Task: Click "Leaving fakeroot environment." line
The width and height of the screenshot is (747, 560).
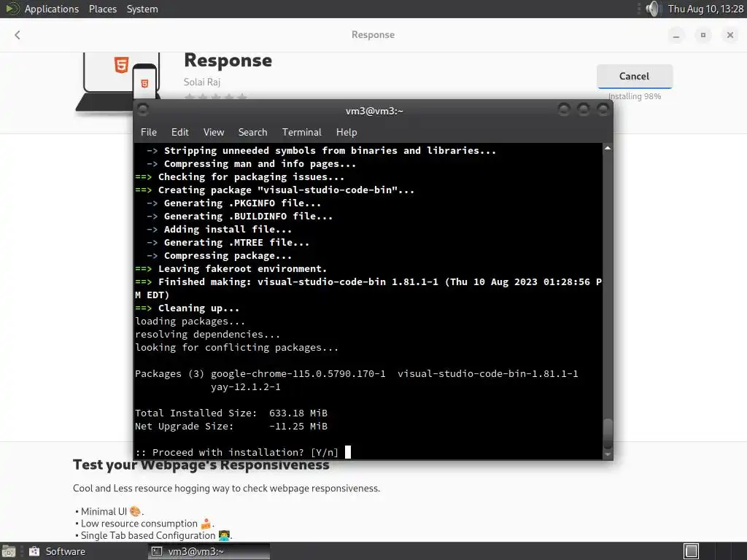Action: [242, 268]
